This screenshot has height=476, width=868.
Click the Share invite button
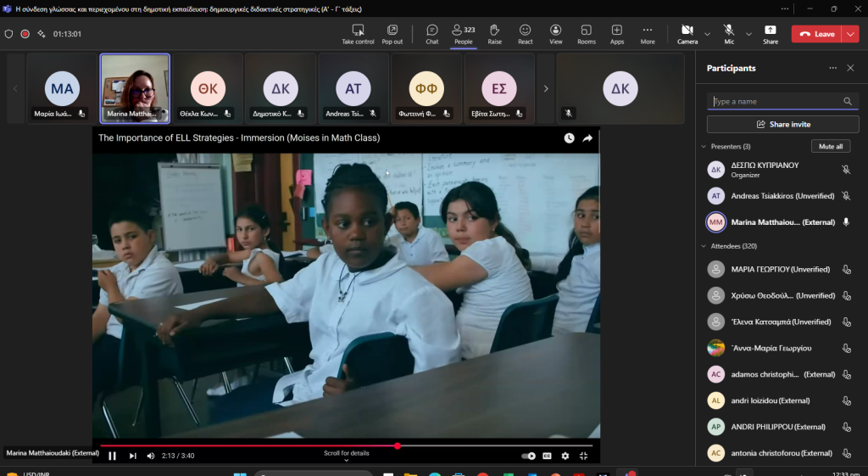tap(782, 124)
